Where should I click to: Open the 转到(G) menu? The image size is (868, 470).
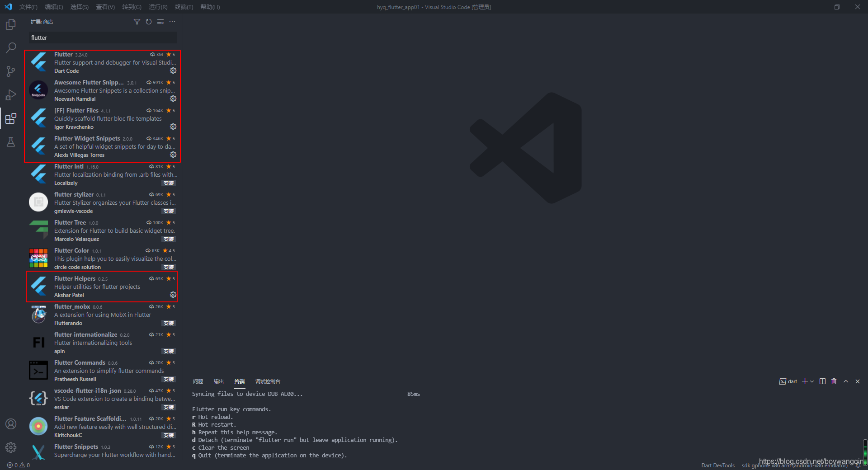[132, 7]
